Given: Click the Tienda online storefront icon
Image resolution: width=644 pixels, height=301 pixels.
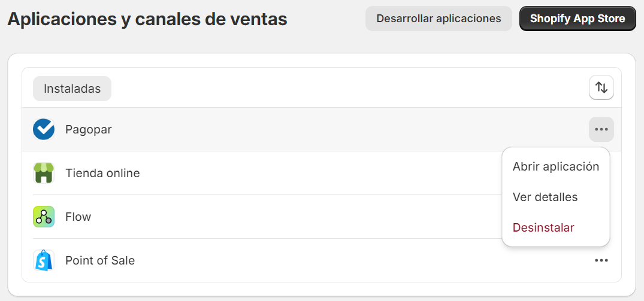Looking at the screenshot, I should pos(44,173).
